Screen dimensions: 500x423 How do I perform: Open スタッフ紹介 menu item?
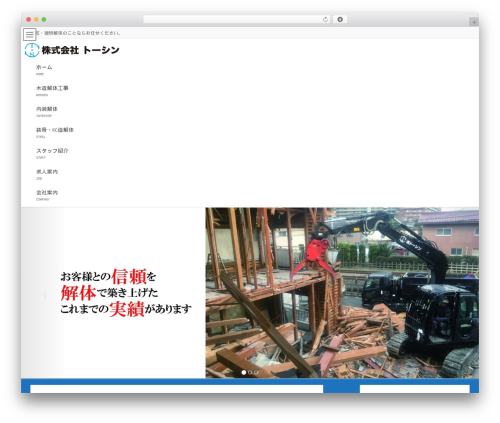[x=52, y=153]
